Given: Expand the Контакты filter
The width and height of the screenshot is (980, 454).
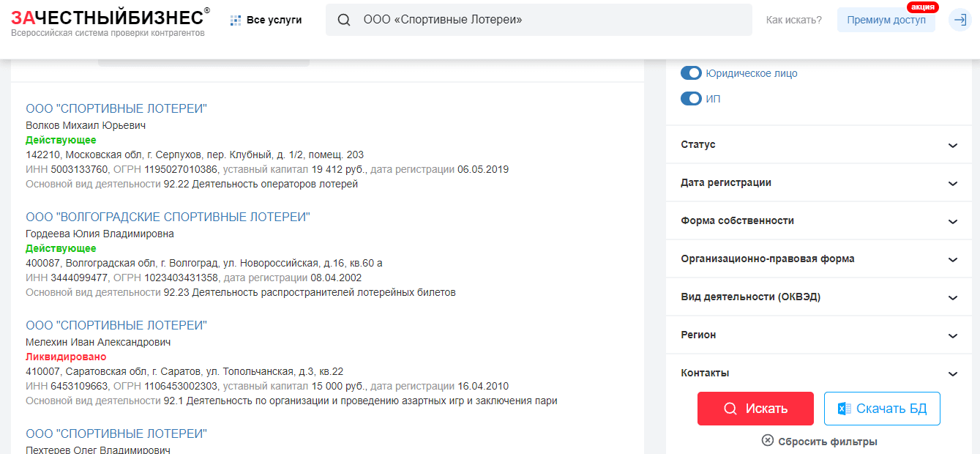Looking at the screenshot, I should pyautogui.click(x=819, y=373).
